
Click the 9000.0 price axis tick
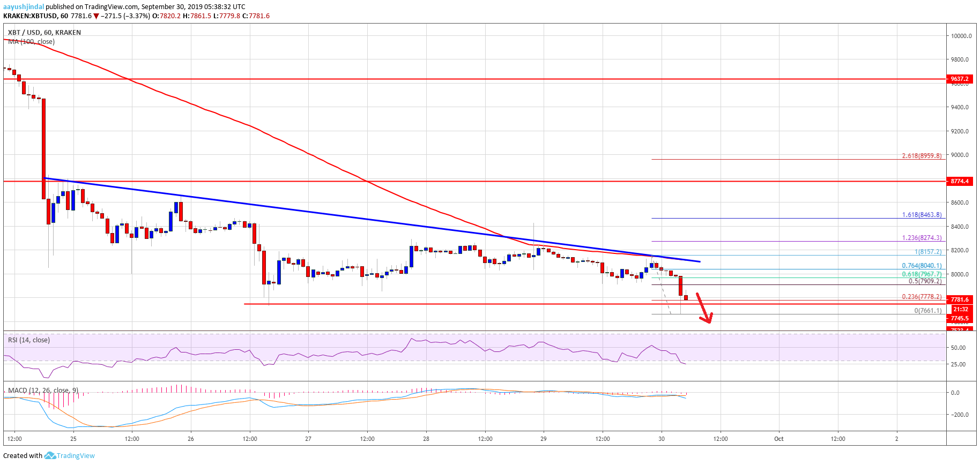click(x=960, y=155)
